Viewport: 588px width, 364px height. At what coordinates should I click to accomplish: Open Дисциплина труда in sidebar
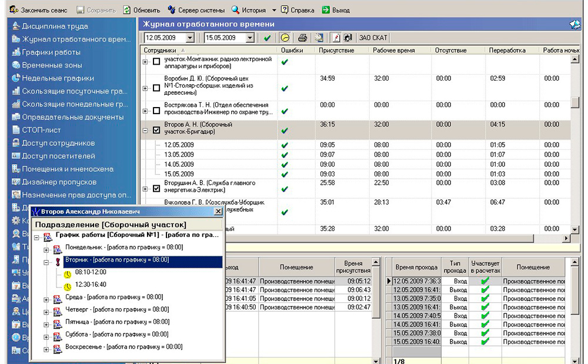(x=50, y=26)
